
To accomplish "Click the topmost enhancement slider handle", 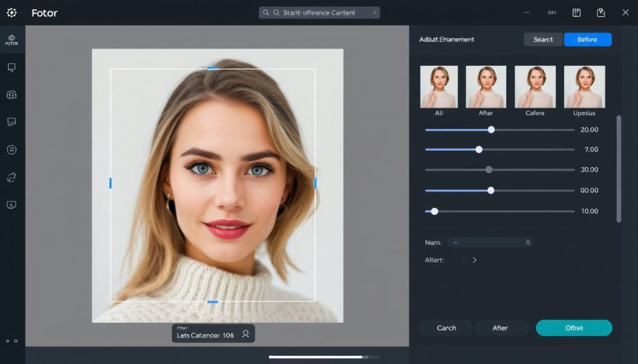I will click(x=492, y=129).
